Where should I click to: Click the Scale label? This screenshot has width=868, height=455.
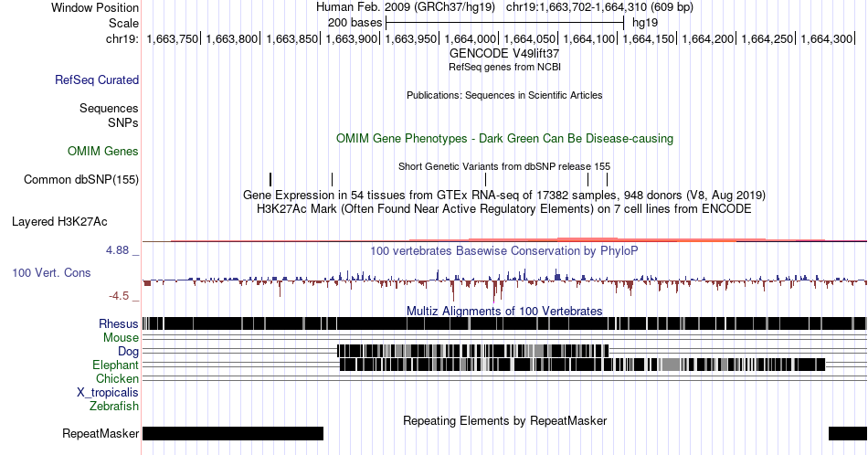tap(123, 23)
